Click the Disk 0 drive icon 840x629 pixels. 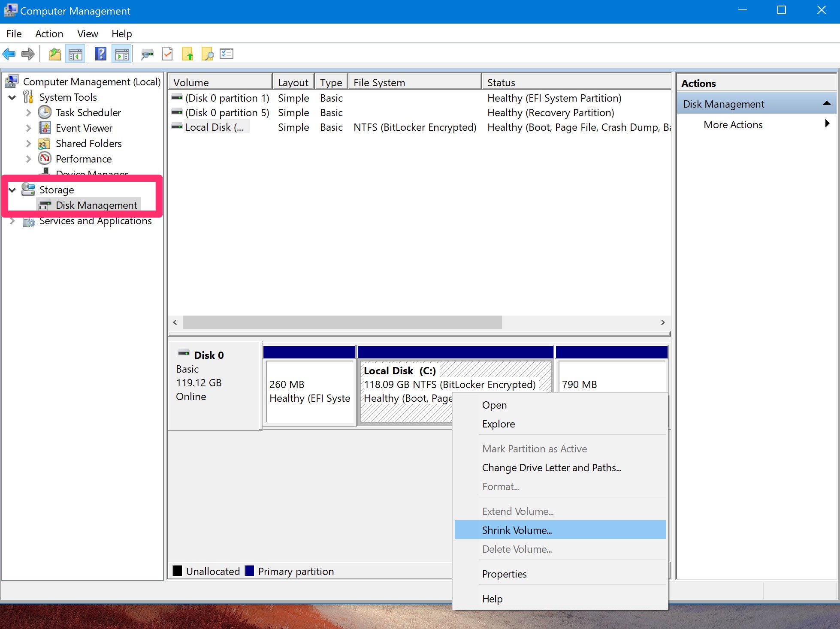click(184, 353)
